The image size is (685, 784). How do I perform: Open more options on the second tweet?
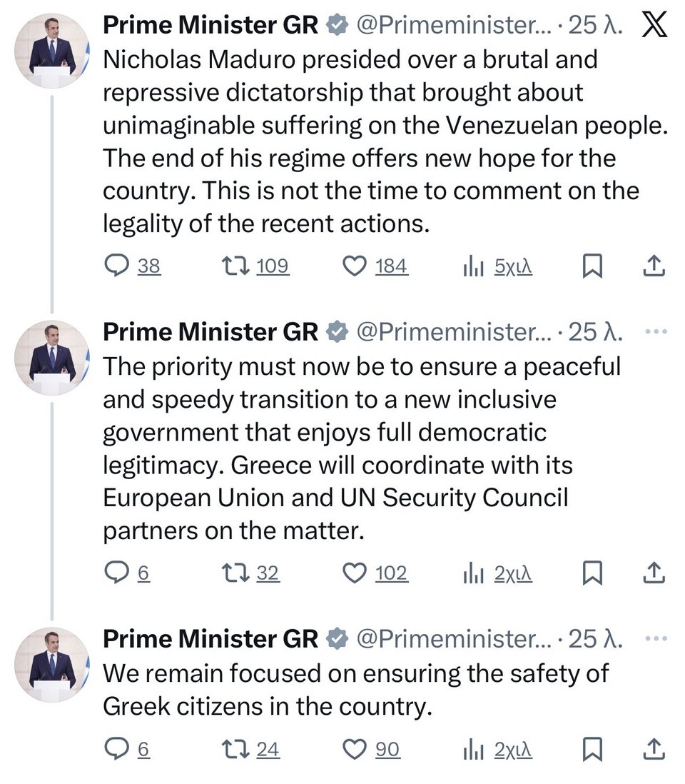point(655,332)
